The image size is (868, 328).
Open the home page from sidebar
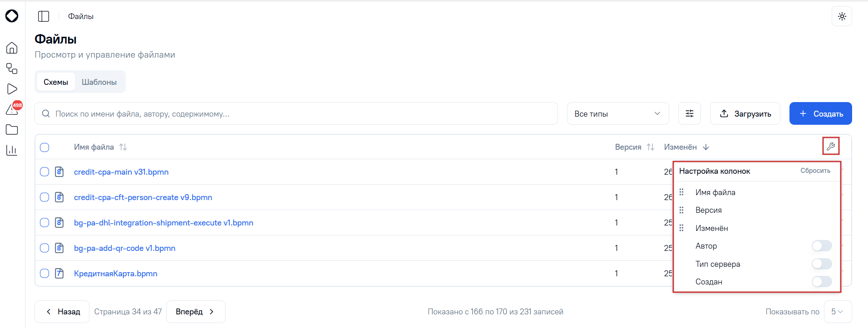tap(12, 48)
